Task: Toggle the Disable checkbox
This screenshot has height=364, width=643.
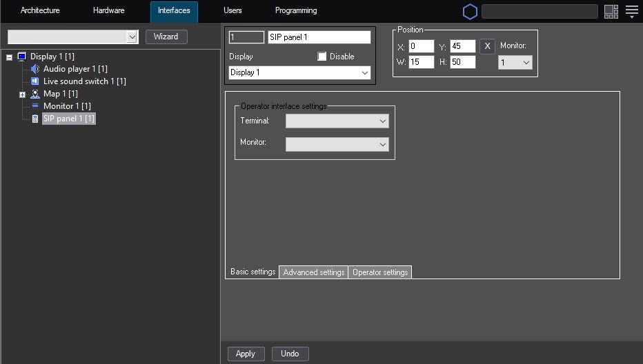Action: 322,57
